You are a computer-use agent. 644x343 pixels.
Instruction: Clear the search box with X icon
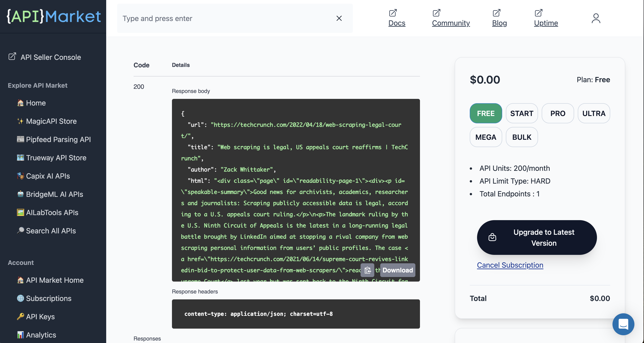tap(339, 18)
